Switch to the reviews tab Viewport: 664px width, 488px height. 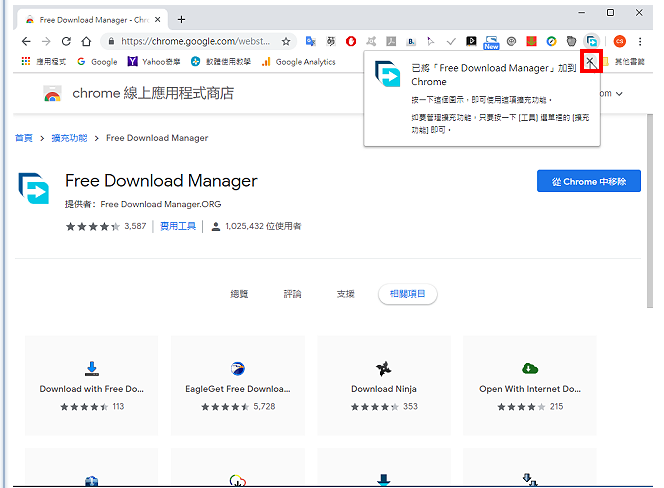292,294
